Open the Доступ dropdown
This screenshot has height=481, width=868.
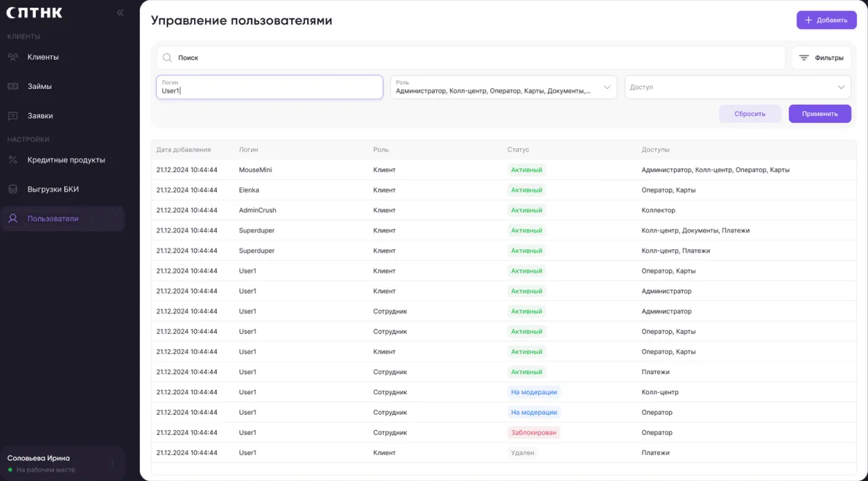[737, 87]
